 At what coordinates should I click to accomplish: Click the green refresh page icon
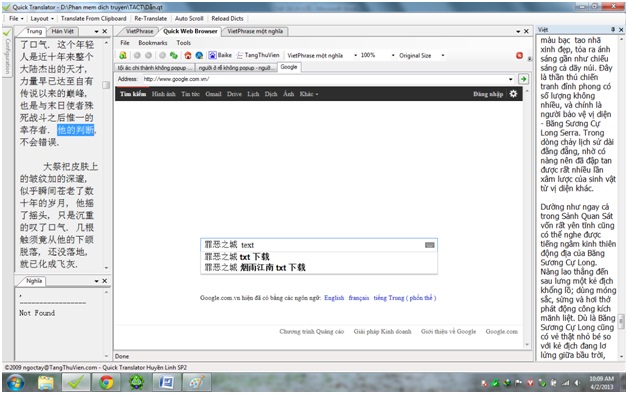(x=173, y=55)
